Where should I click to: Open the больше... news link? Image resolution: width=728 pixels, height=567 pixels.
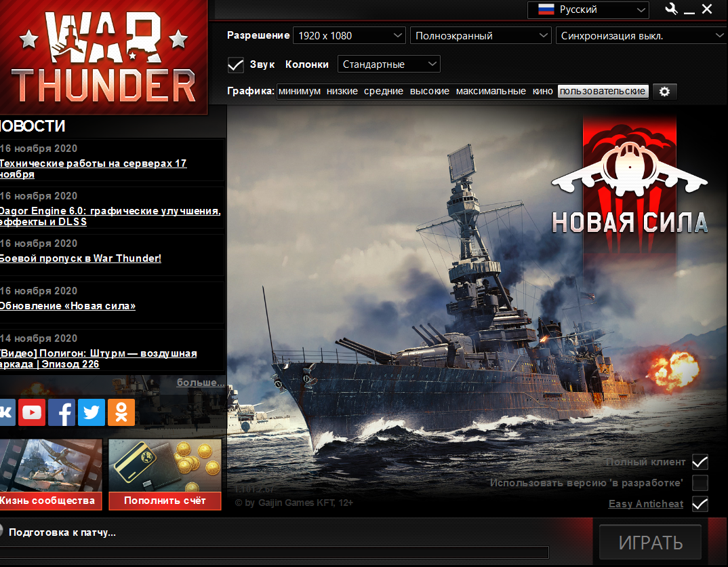click(201, 383)
